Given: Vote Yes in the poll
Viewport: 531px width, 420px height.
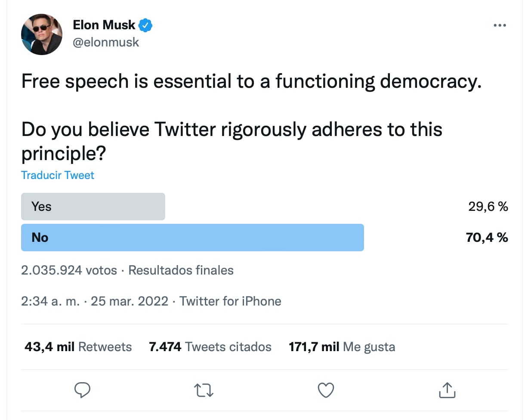Looking at the screenshot, I should point(93,207).
